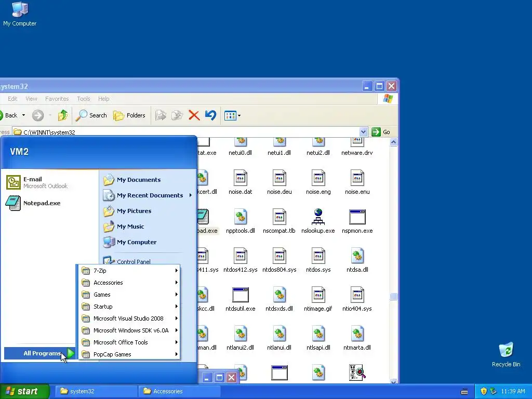The height and width of the screenshot is (399, 532).
Task: Select the nspmon.exe file
Action: click(x=357, y=221)
